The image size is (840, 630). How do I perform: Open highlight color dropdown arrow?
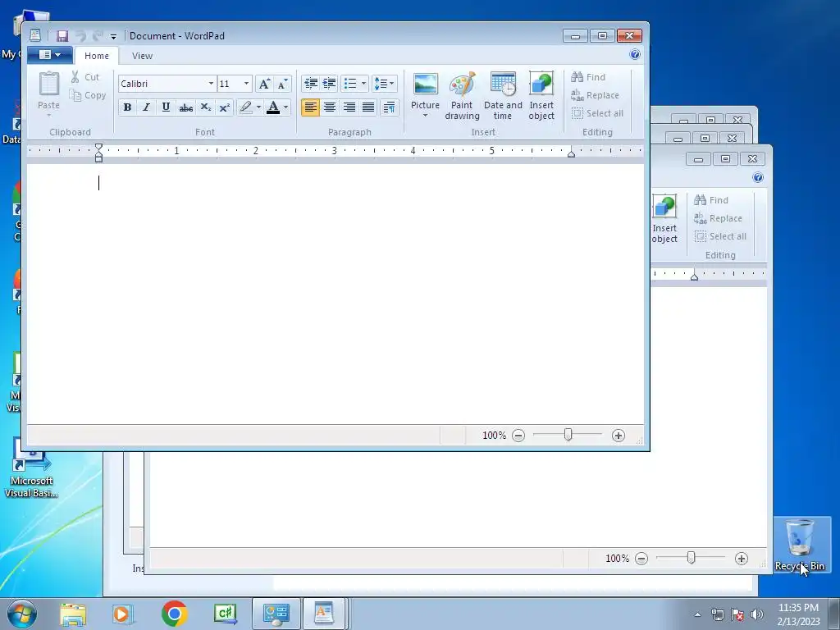point(258,107)
